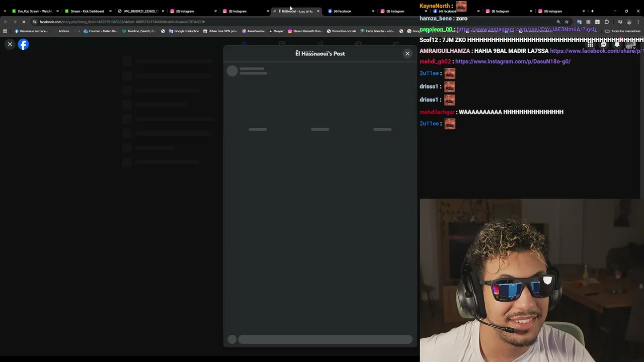Click the Scof12 username in chat
Image resolution: width=644 pixels, height=362 pixels.
(429, 40)
